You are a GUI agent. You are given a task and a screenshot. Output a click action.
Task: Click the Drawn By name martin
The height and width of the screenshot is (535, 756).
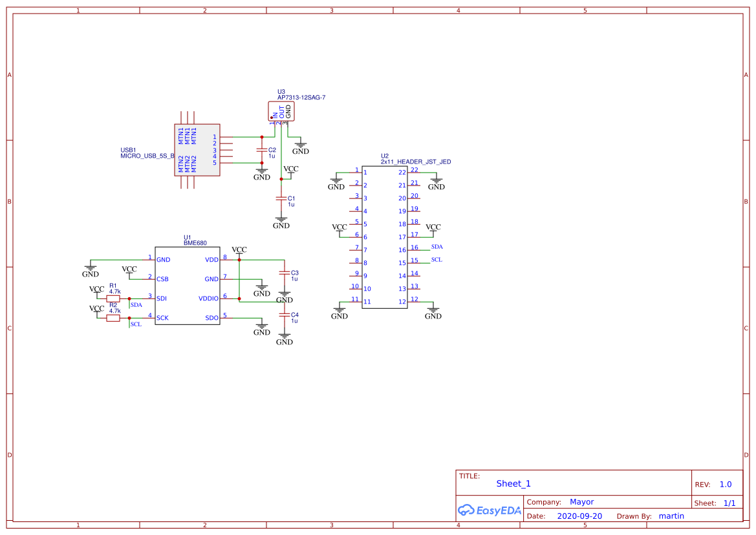click(671, 516)
